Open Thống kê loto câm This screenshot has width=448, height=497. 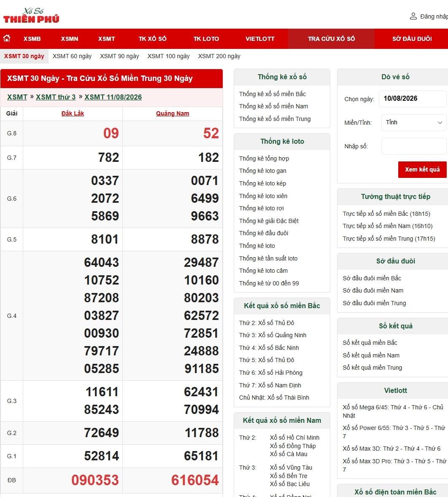(263, 271)
